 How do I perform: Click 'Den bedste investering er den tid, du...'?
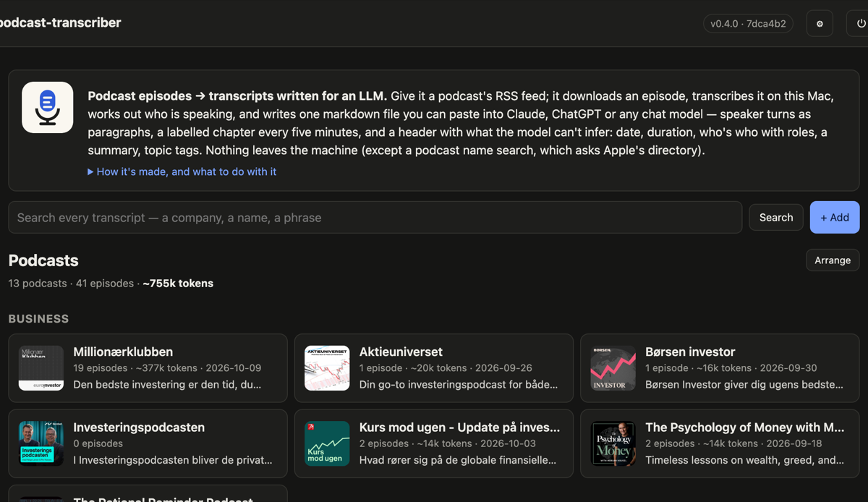point(167,385)
